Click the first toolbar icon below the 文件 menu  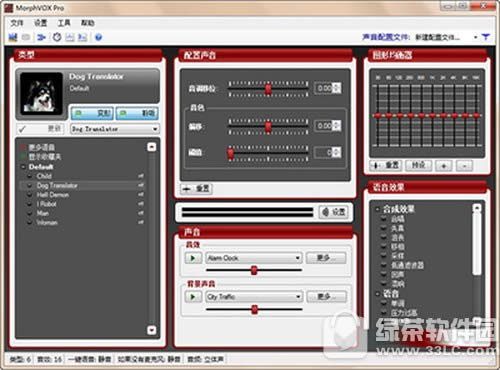pyautogui.click(x=13, y=37)
